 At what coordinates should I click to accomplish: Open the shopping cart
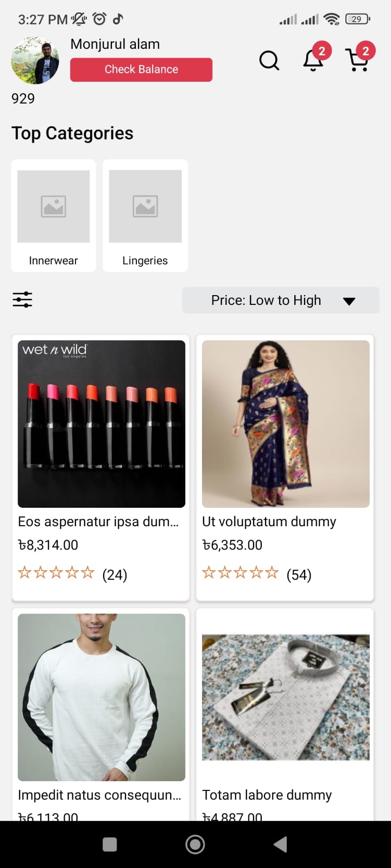358,60
